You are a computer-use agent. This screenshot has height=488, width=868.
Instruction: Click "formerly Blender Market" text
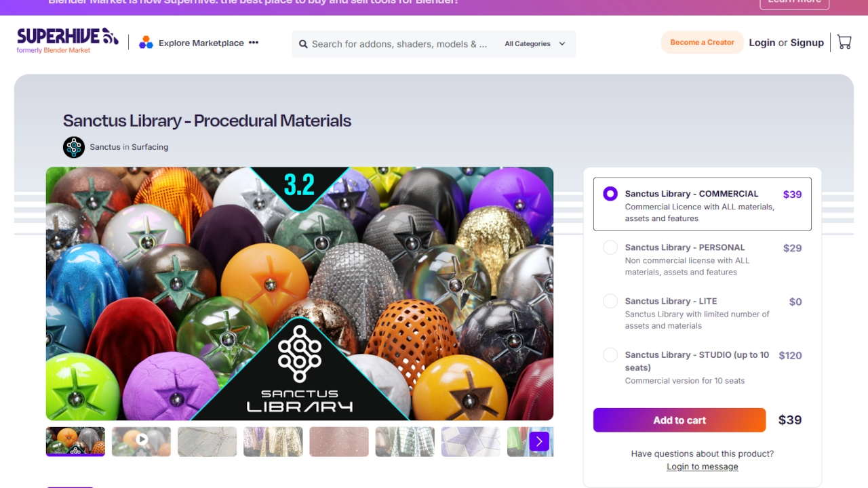54,50
